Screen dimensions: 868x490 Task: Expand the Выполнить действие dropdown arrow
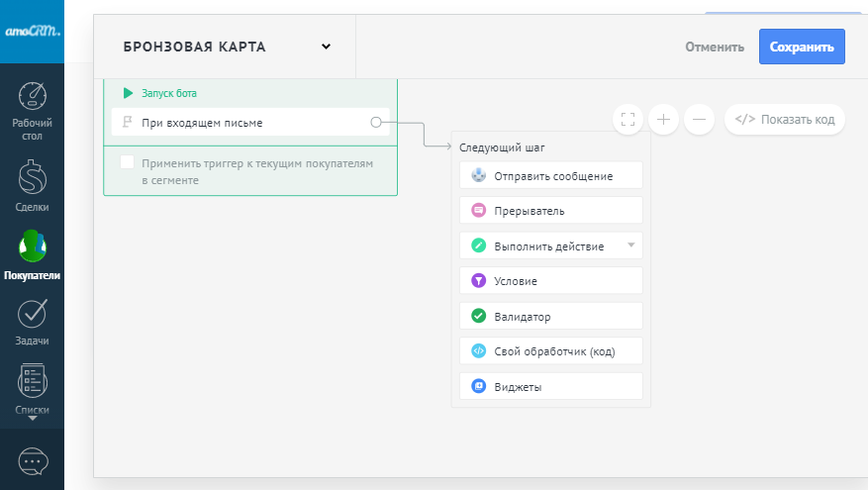click(630, 245)
